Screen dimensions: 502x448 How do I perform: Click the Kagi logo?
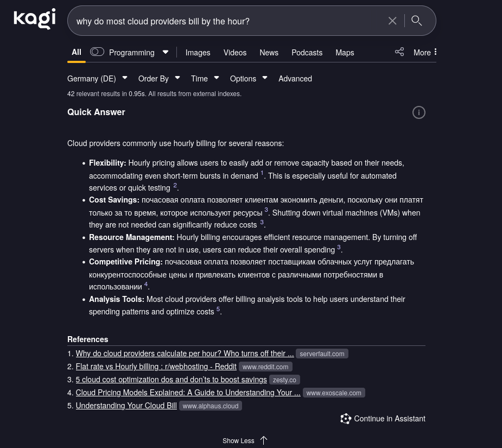(35, 19)
